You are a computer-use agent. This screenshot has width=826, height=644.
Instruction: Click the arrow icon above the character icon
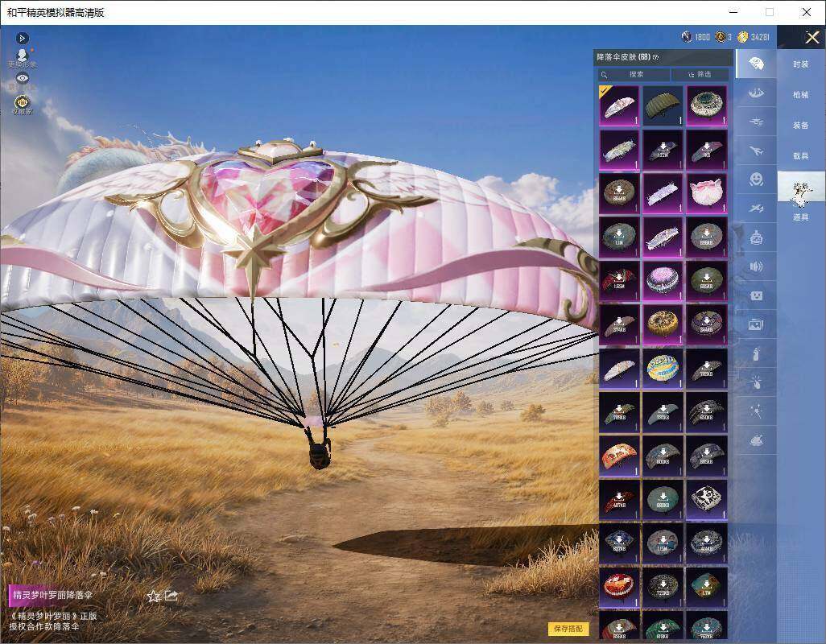tap(22, 39)
